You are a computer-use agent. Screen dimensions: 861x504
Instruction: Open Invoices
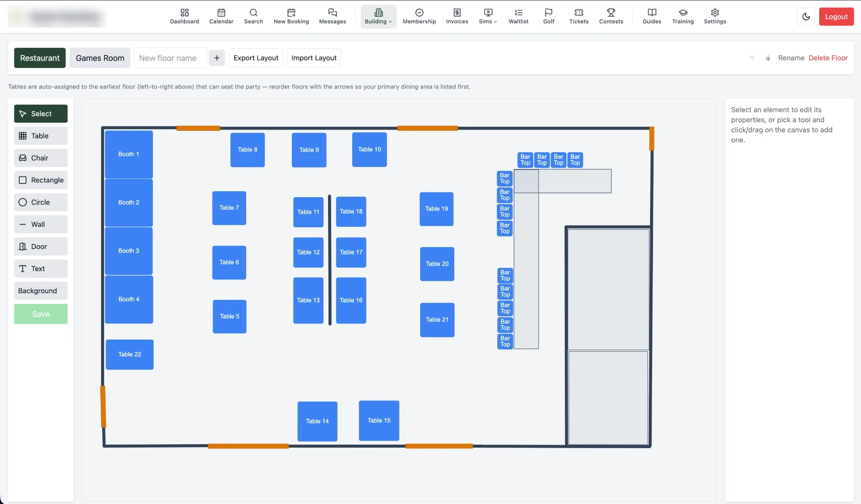point(457,16)
